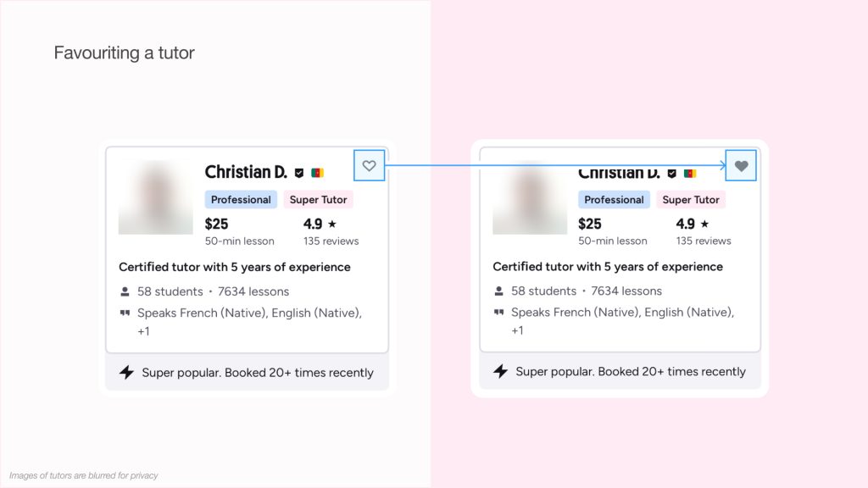Select Professional badge in outlined-heart card
The width and height of the screenshot is (868, 488).
(x=241, y=200)
